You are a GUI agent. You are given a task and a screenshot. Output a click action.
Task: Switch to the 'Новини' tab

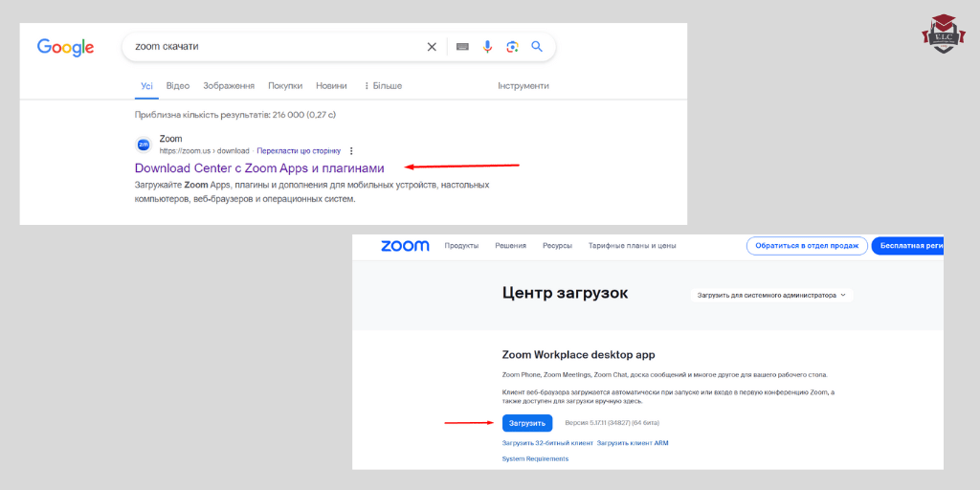pos(331,85)
